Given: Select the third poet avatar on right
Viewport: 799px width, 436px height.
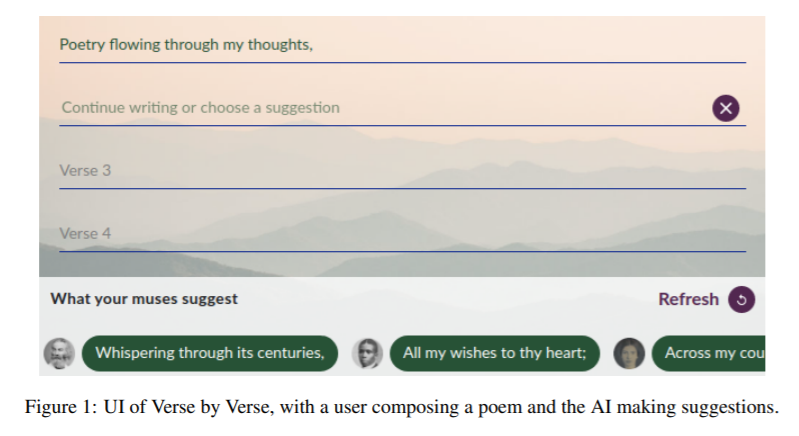Looking at the screenshot, I should (x=629, y=353).
